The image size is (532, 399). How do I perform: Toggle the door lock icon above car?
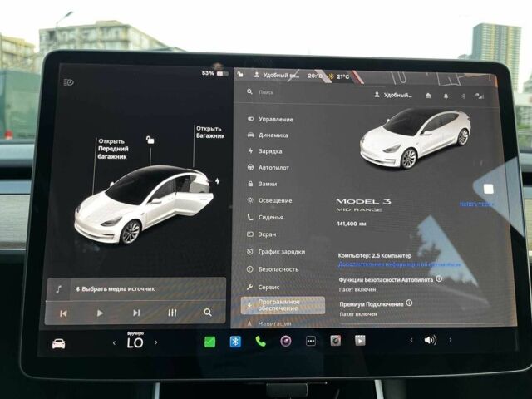[x=150, y=140]
